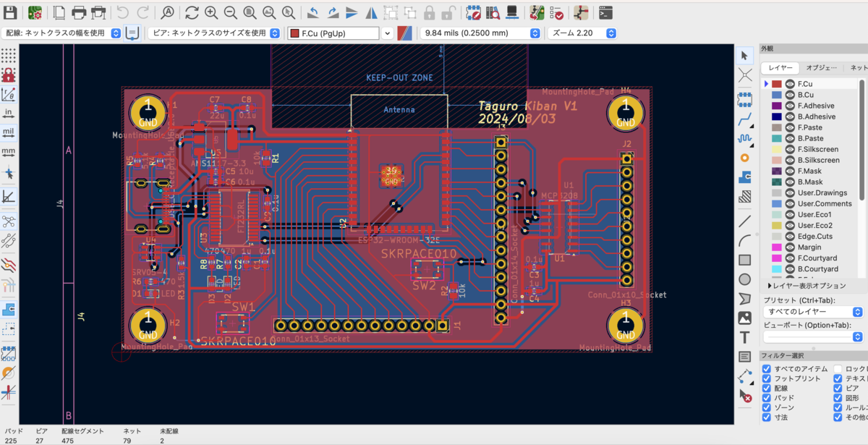Image resolution: width=868 pixels, height=445 pixels.
Task: Open F.Cu (PgUp) layer selector dropdown
Action: point(340,33)
